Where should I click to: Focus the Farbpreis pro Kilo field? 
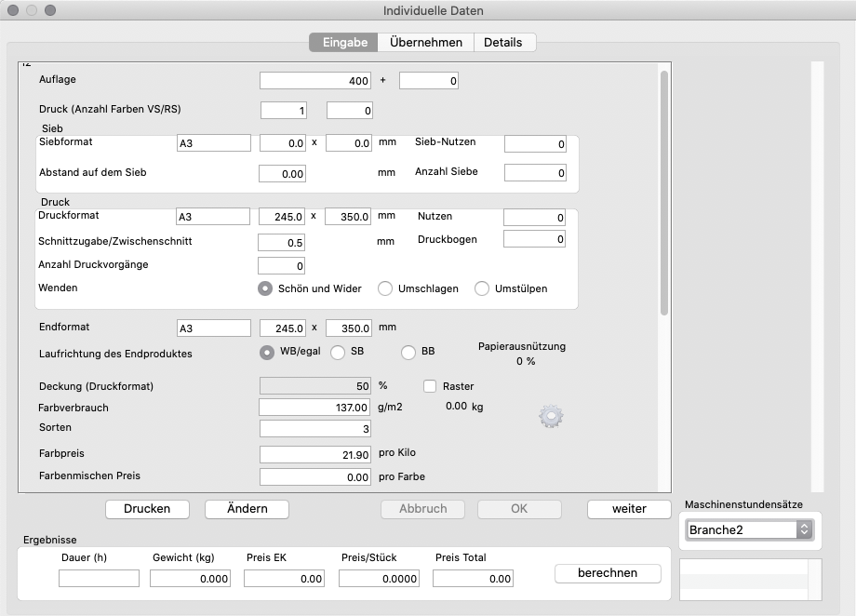(315, 454)
